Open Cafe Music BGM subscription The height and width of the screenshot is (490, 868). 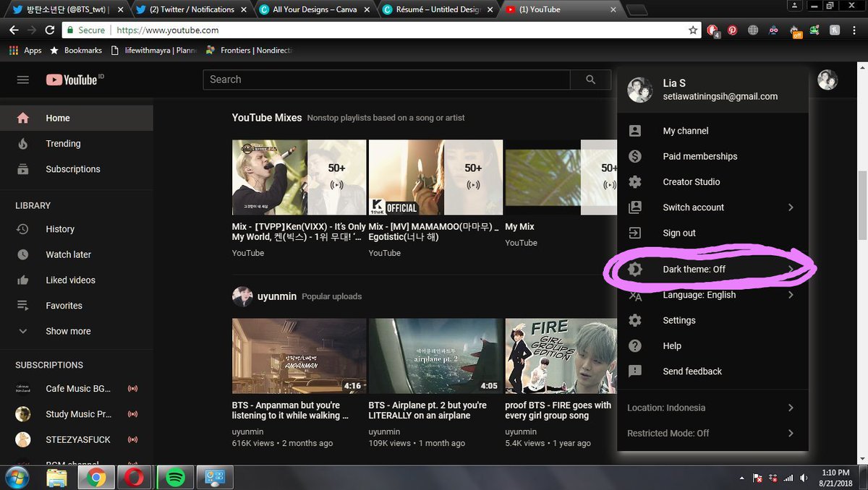(76, 389)
